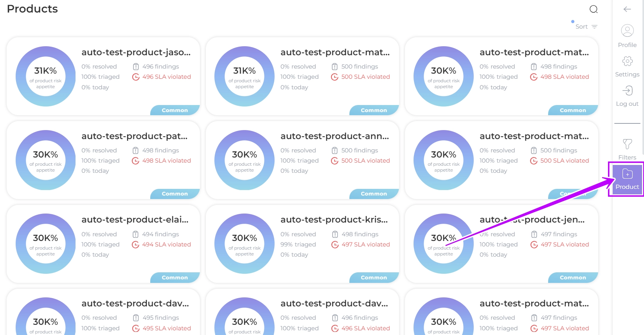
Task: Open the Sort options
Action: click(586, 27)
